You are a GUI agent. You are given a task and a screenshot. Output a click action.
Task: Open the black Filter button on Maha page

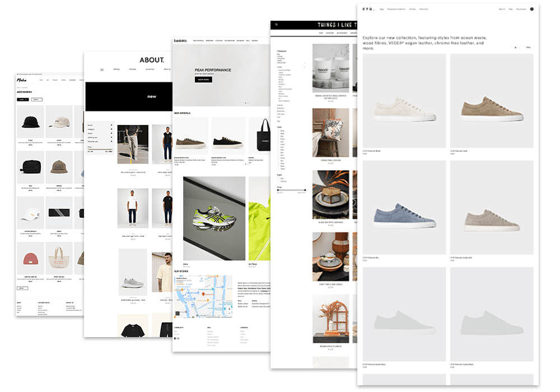coord(22,100)
